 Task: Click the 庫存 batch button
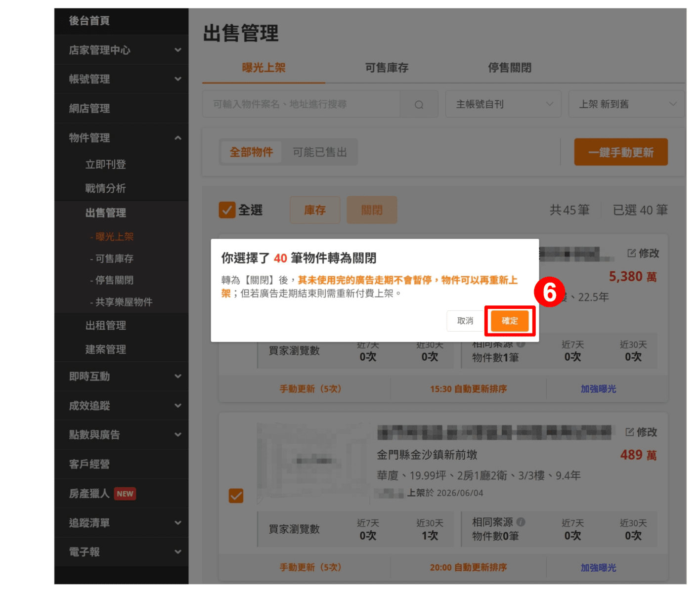click(315, 210)
